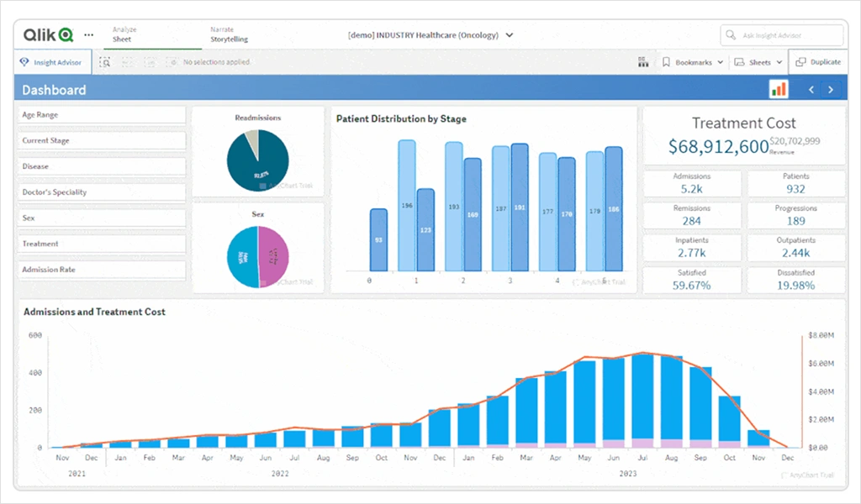Click the clear all selections icon
The image size is (861, 504).
pyautogui.click(x=172, y=62)
